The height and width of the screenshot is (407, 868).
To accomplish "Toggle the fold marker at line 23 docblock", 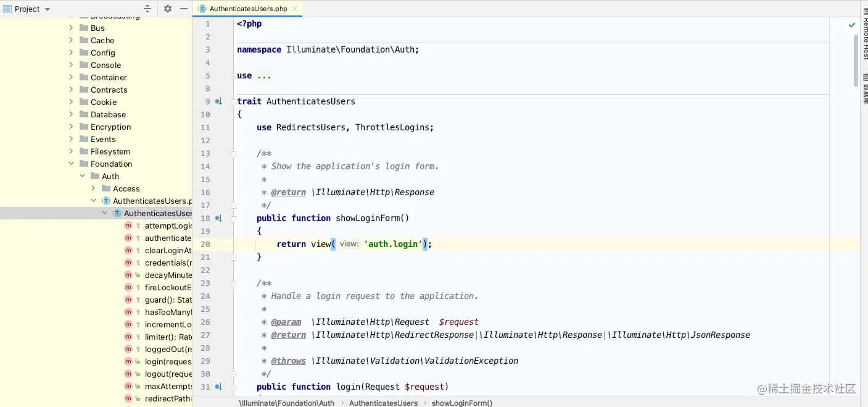I will (x=234, y=283).
